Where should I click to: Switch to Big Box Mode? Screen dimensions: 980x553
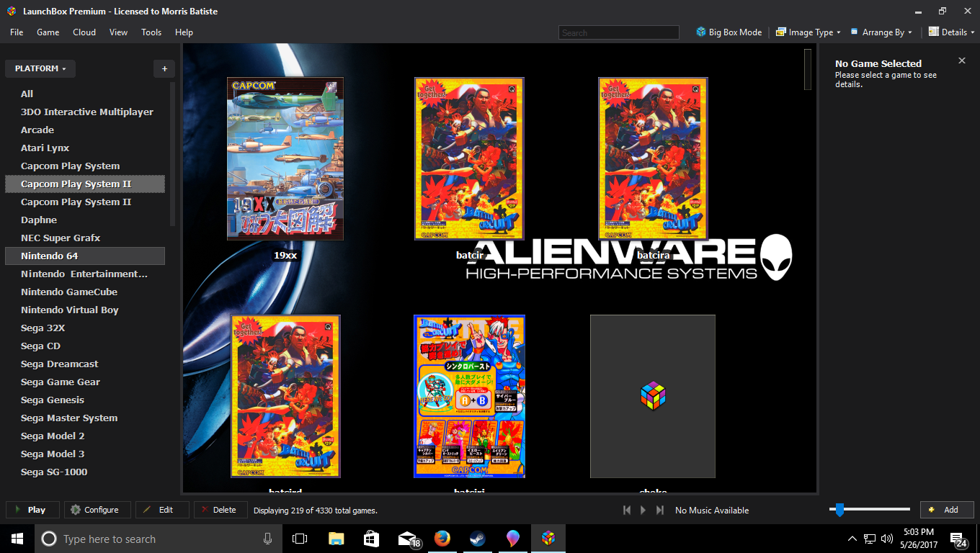(x=729, y=32)
